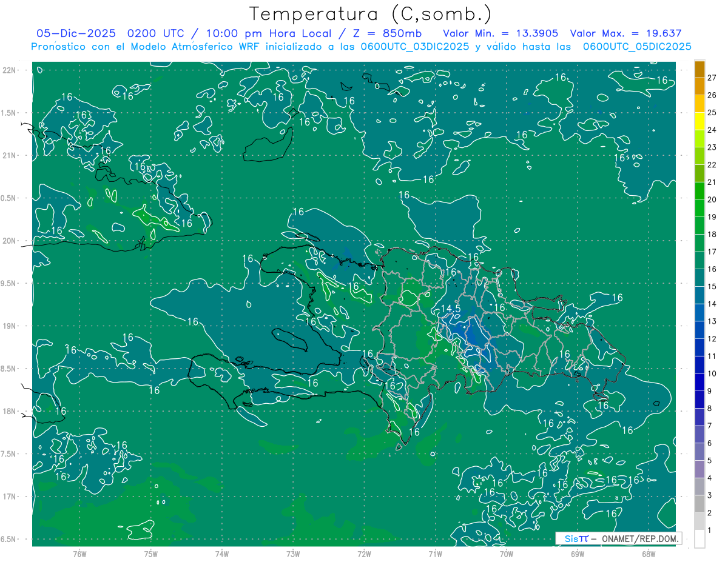Click the '72W' longitude axis label
The width and height of the screenshot is (728, 562).
364,554
